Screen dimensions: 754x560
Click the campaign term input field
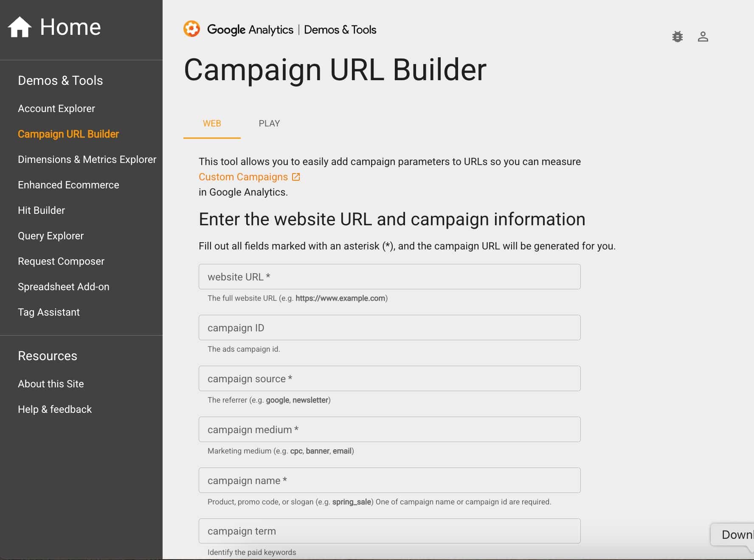pos(389,531)
